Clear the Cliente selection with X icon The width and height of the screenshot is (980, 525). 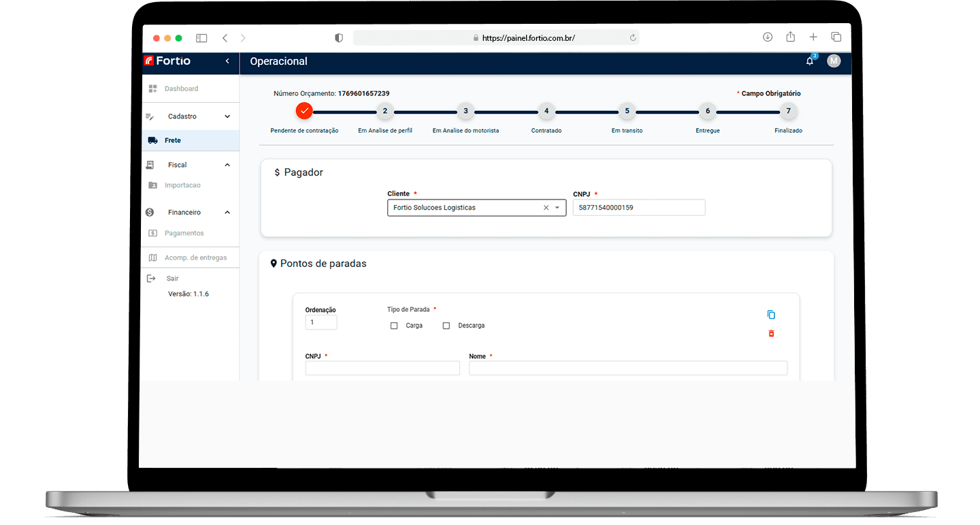pyautogui.click(x=546, y=208)
